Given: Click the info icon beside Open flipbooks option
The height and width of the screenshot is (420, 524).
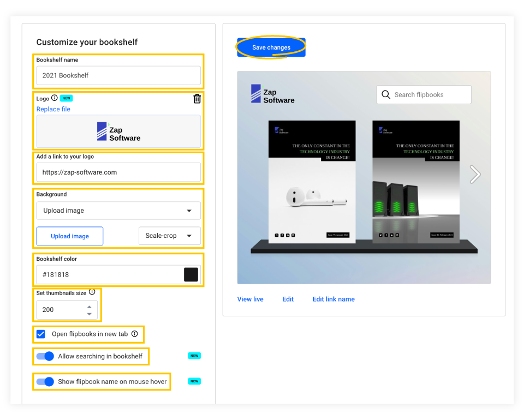Looking at the screenshot, I should [135, 334].
